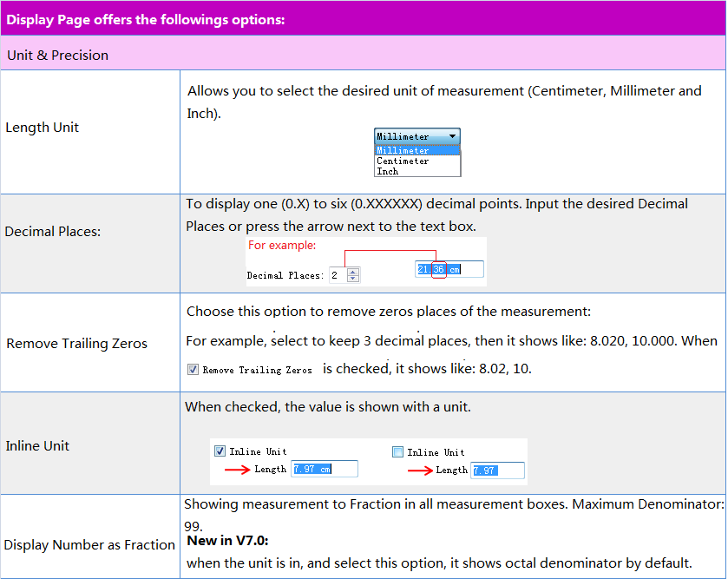Open the Millimeter length unit combo box
728x579 pixels.
point(416,136)
